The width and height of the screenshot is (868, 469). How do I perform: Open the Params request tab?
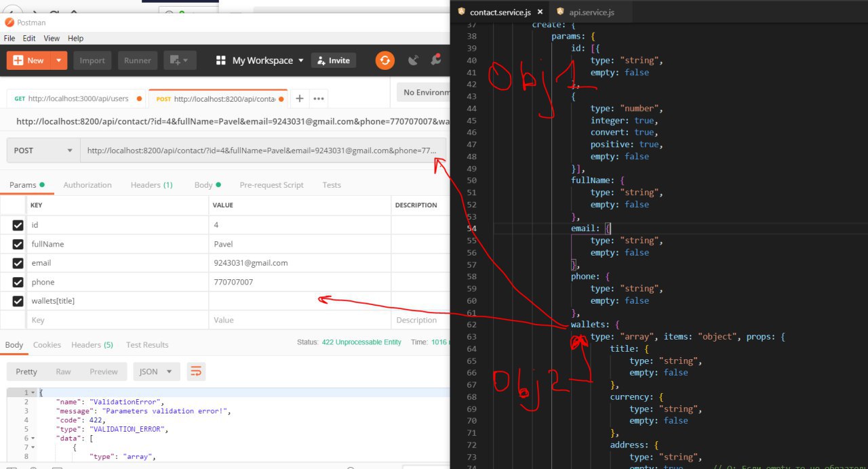point(26,185)
